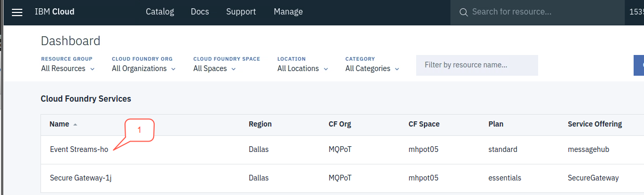Screen dimensions: 644x195
Task: Select the SecureGateway offering cell
Action: pyautogui.click(x=593, y=178)
